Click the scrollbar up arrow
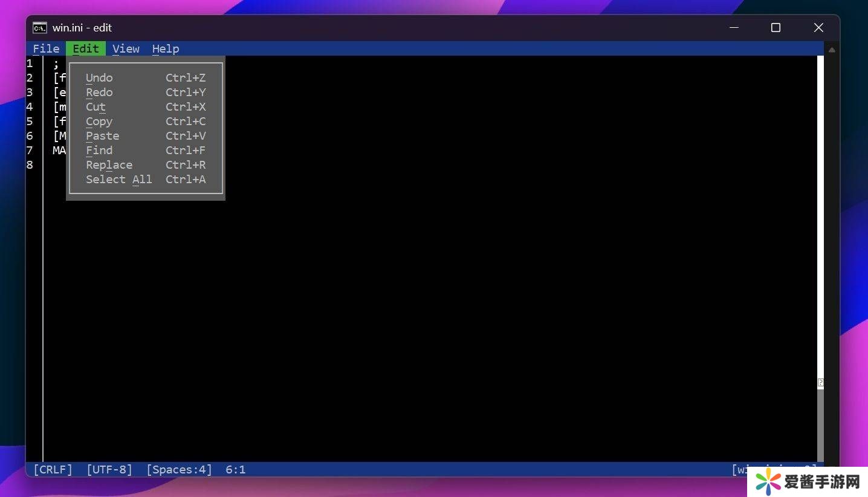 (832, 50)
